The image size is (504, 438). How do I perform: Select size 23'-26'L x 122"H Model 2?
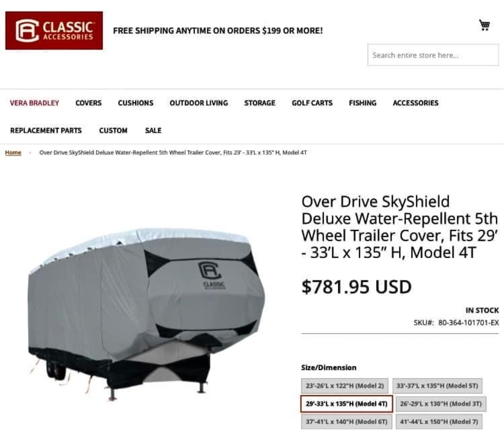tap(344, 386)
